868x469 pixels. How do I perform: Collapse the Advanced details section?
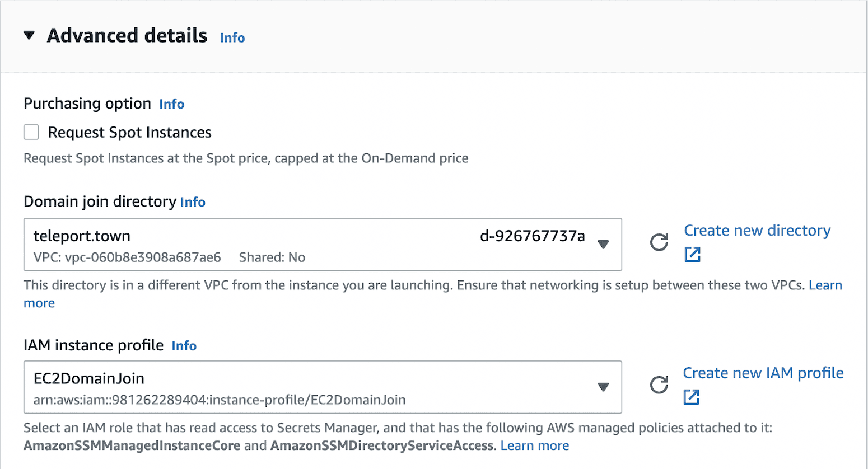pyautogui.click(x=29, y=35)
